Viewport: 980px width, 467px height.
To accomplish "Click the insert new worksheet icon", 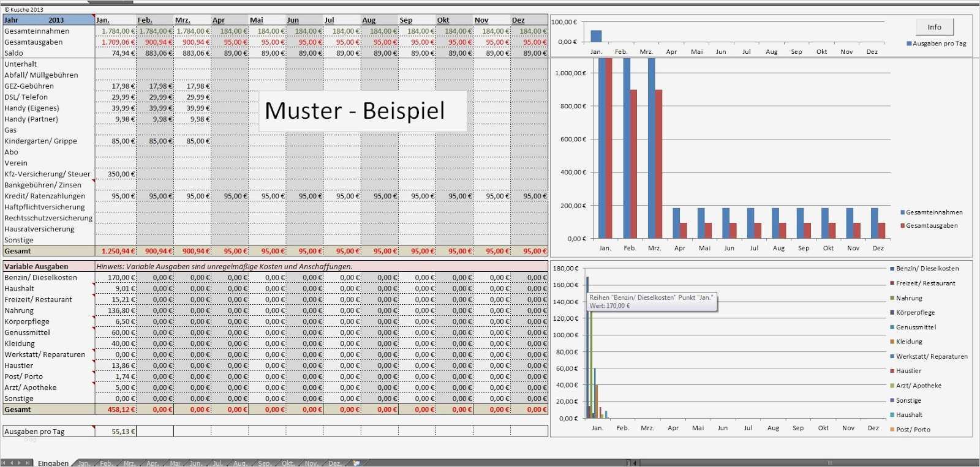I will coord(356,463).
